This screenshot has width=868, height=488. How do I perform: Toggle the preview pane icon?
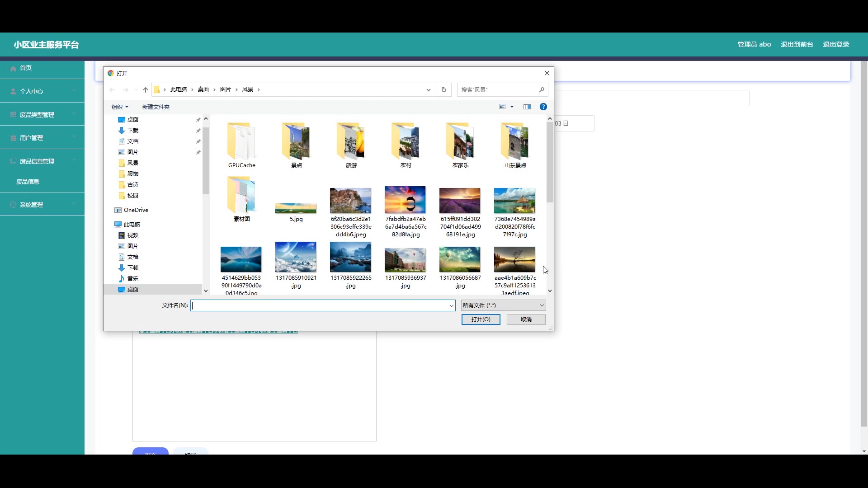click(x=527, y=107)
